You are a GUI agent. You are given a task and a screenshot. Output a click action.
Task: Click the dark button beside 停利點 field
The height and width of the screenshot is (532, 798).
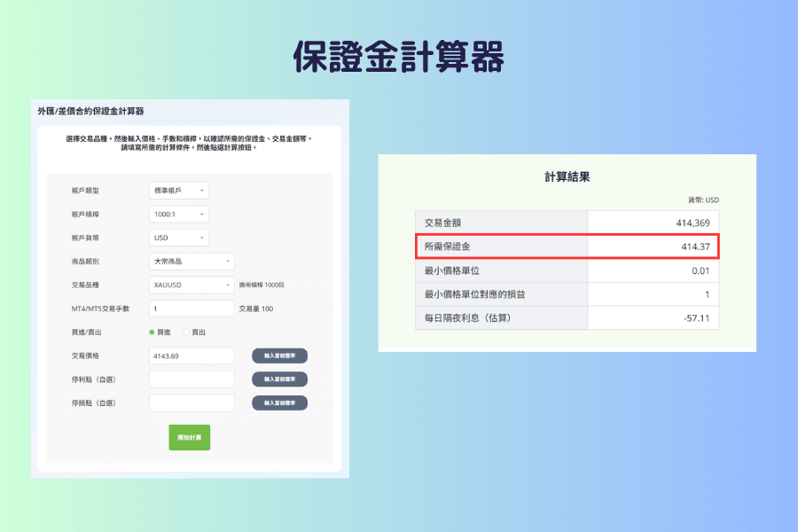coord(279,379)
